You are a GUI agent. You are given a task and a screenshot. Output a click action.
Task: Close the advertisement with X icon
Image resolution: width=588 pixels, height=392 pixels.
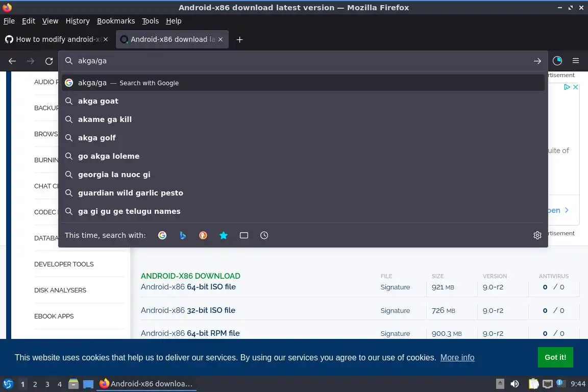coord(576,87)
